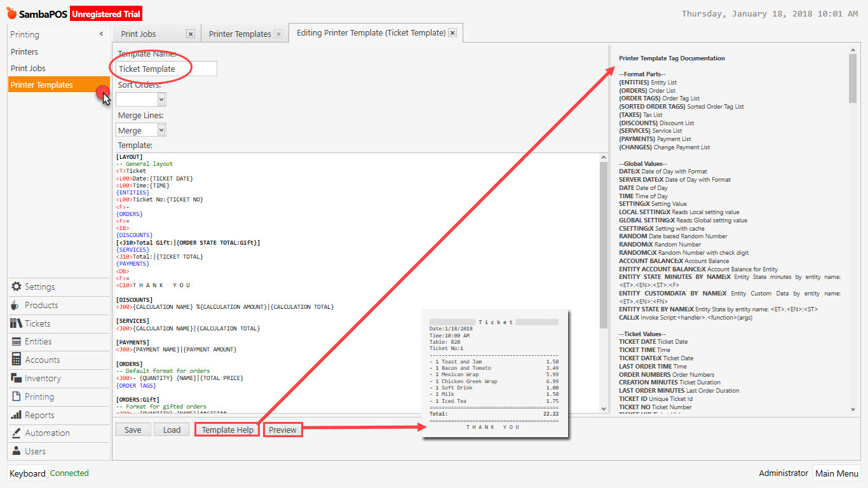The image size is (868, 488).
Task: Click the Save button
Action: [x=133, y=430]
